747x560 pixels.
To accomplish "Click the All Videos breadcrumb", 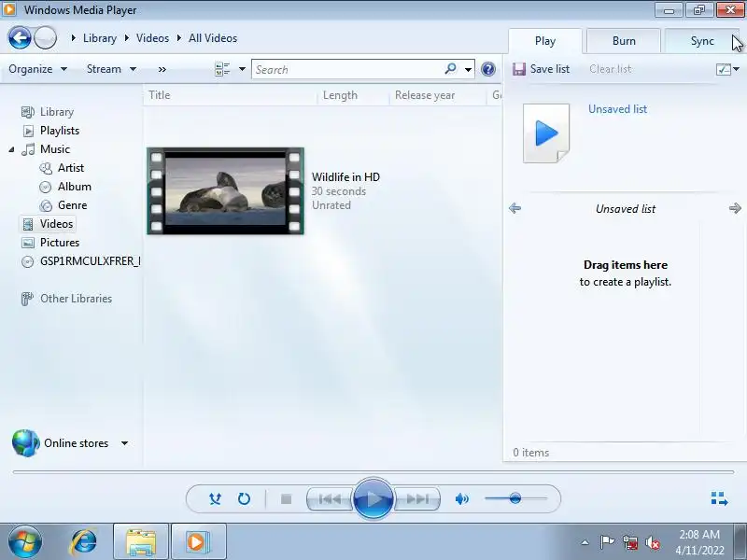I will pyautogui.click(x=213, y=38).
